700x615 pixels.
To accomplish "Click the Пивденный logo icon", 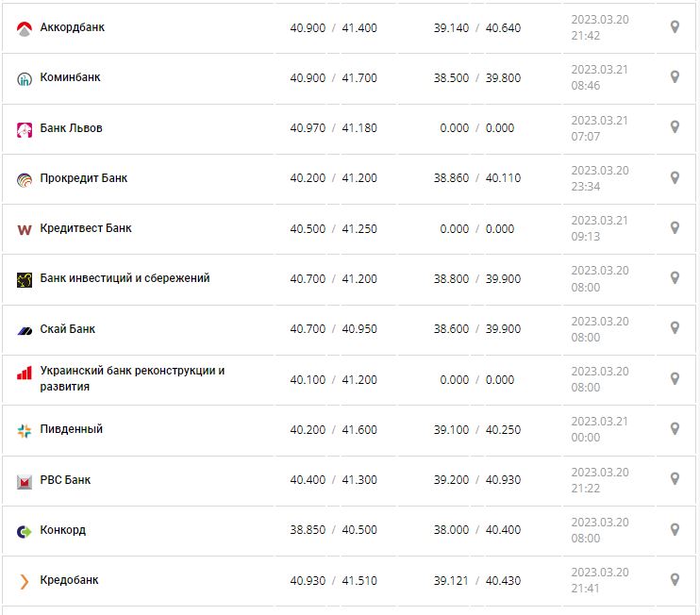I will [x=25, y=430].
